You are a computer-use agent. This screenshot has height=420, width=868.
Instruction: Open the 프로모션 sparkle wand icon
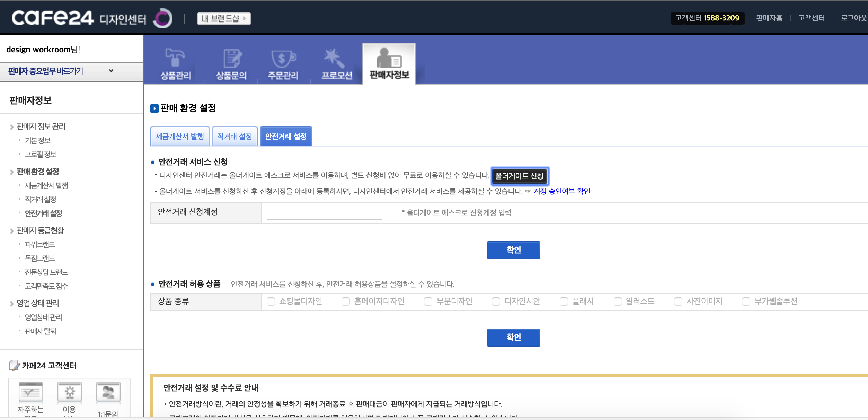pyautogui.click(x=334, y=58)
